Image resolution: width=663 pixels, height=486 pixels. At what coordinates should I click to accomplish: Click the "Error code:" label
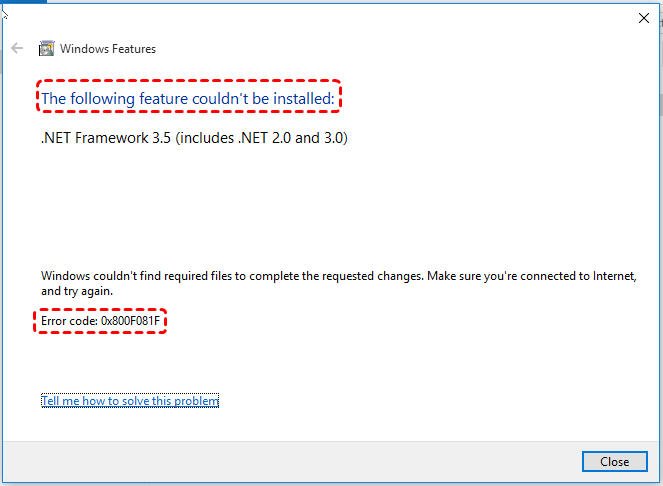(71, 322)
